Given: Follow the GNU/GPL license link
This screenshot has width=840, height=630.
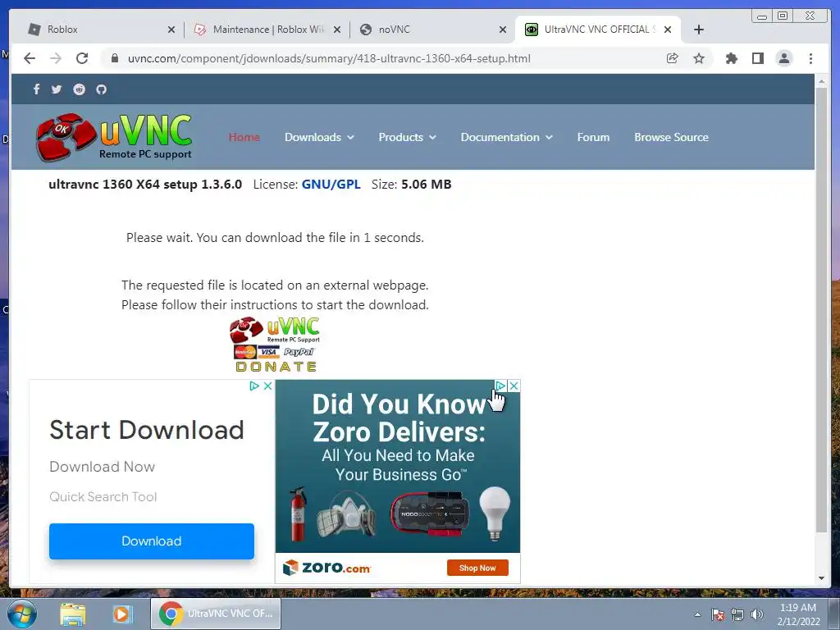Looking at the screenshot, I should 331,185.
